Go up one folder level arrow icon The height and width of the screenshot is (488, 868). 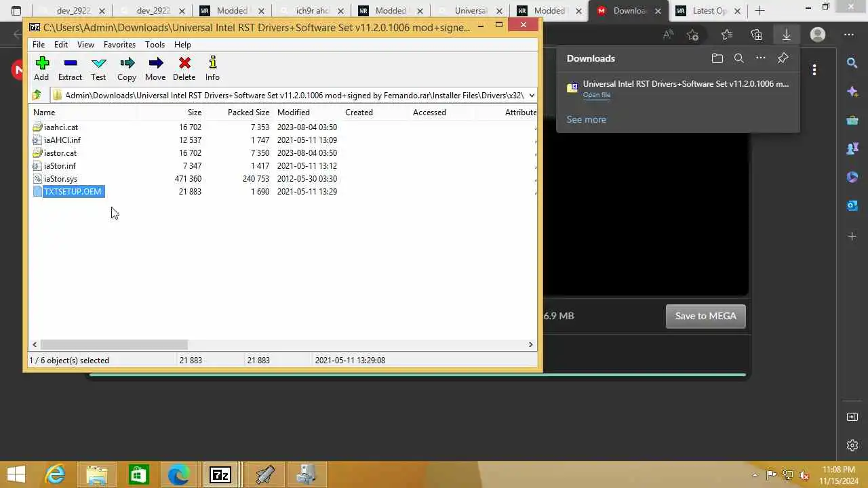pyautogui.click(x=37, y=96)
